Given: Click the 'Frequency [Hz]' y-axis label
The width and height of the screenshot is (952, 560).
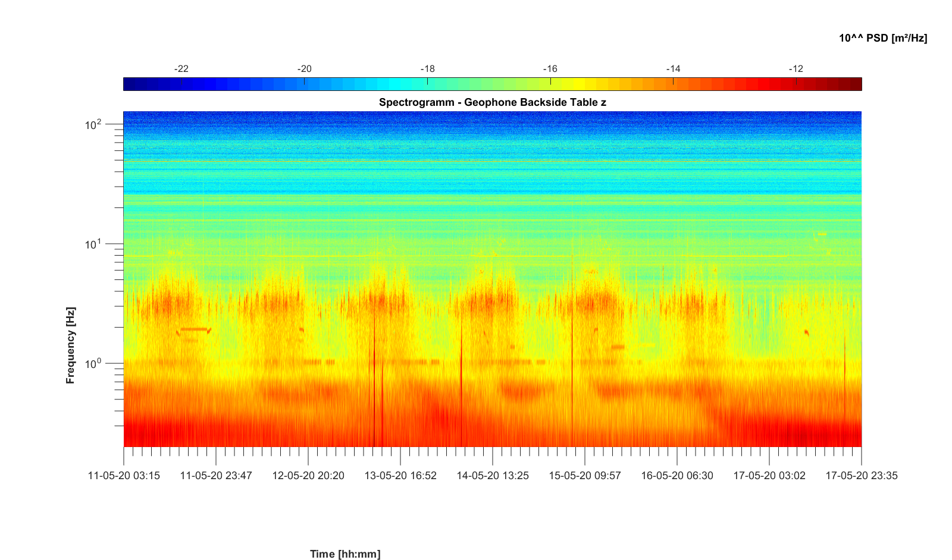Looking at the screenshot, I should coord(71,345).
